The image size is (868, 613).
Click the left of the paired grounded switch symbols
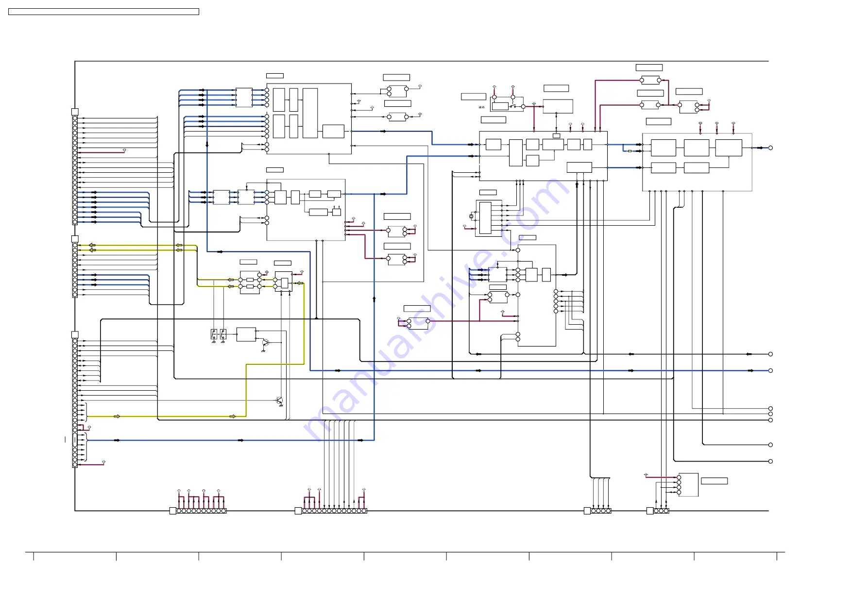(x=214, y=334)
